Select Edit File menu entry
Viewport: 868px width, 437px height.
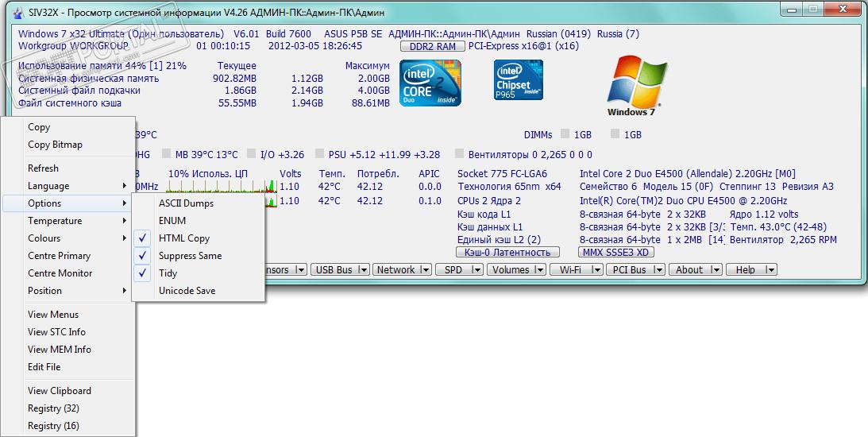(68, 366)
